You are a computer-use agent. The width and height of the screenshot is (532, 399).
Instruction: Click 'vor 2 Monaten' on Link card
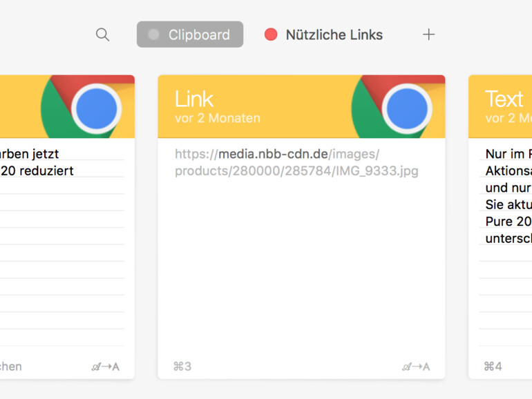[x=218, y=118]
